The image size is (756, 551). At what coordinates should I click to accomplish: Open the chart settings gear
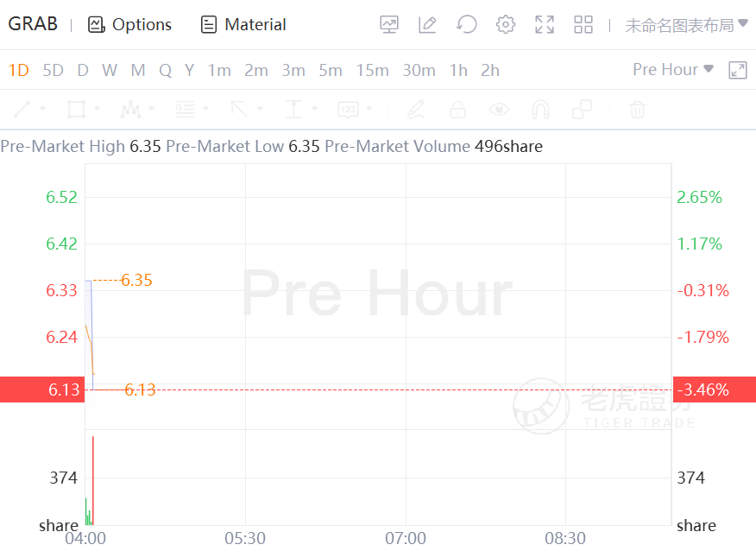tap(506, 24)
